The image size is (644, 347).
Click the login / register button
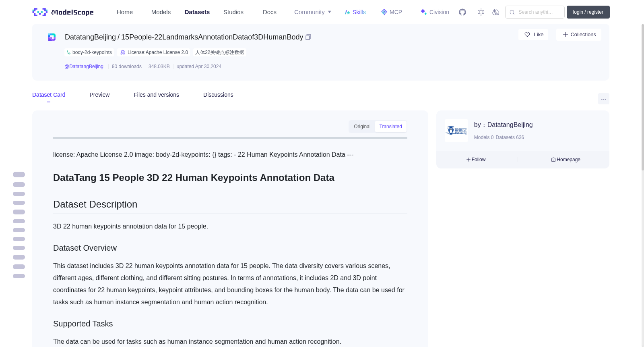[588, 12]
